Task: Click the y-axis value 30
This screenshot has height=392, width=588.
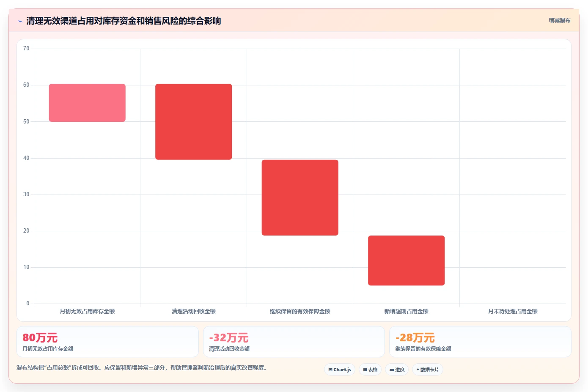Action: pyautogui.click(x=26, y=195)
